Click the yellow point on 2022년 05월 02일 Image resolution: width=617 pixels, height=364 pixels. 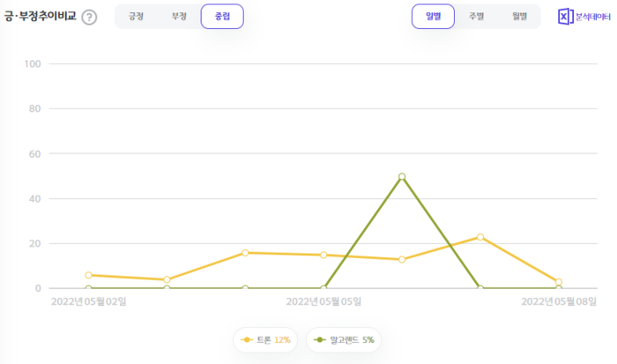tap(88, 275)
